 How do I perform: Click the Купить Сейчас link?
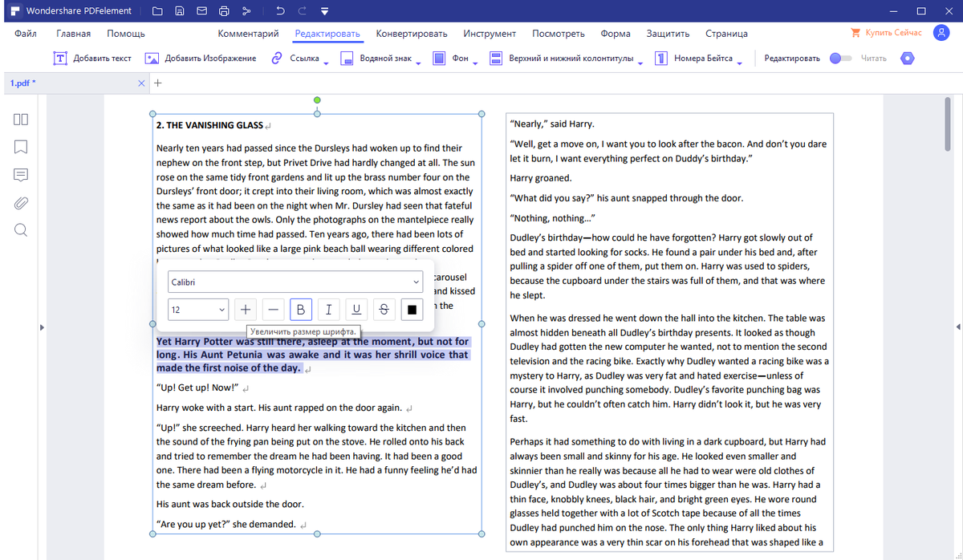pos(886,33)
